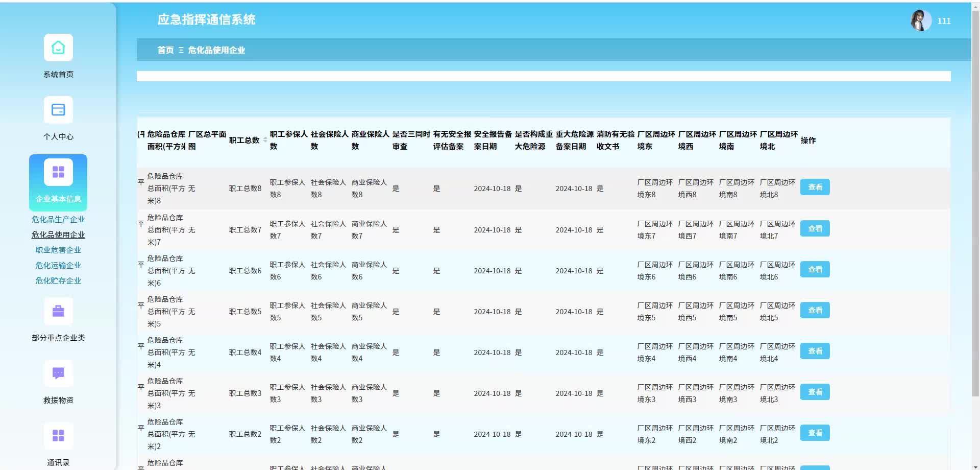The height and width of the screenshot is (470, 980).
Task: View details of row 职工总数8
Action: click(x=815, y=187)
